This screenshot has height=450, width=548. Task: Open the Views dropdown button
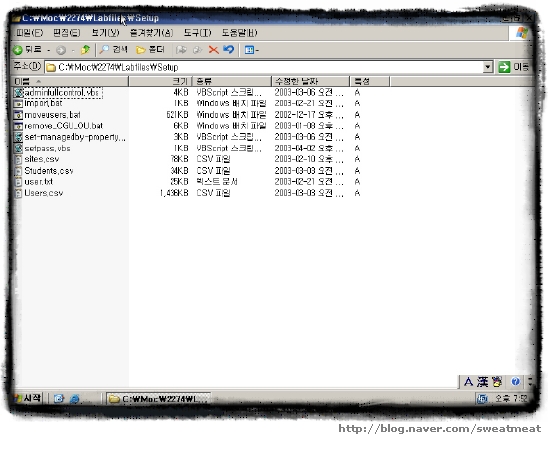pos(252,50)
